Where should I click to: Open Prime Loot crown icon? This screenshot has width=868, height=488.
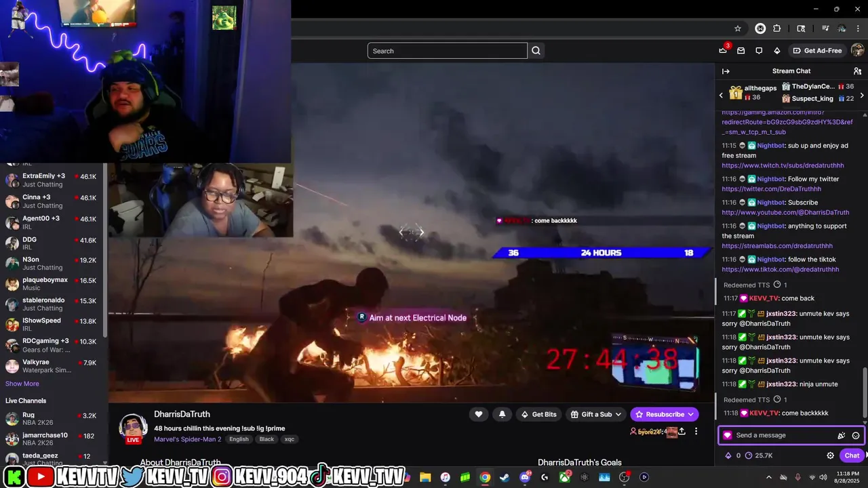click(x=723, y=51)
